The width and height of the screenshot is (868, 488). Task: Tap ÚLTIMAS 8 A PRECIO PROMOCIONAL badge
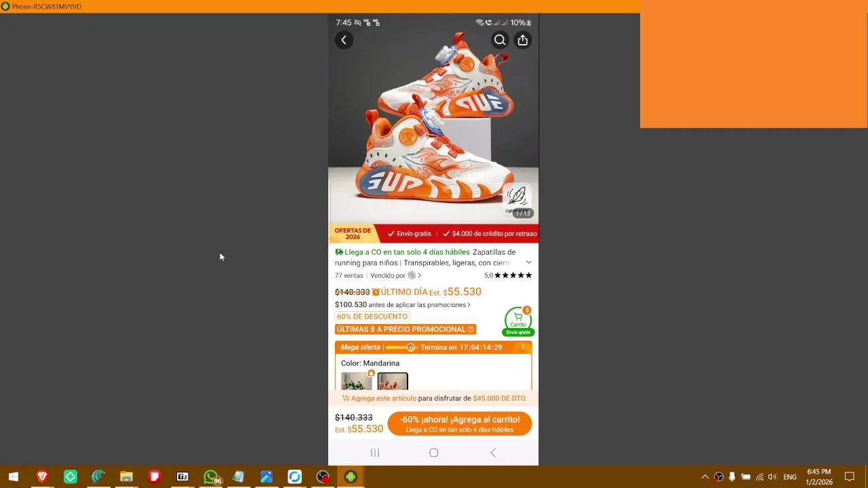tap(406, 329)
